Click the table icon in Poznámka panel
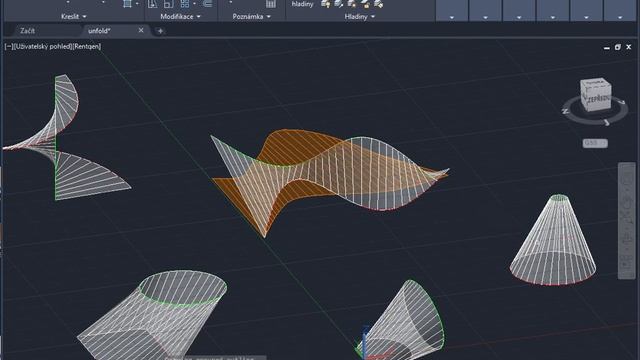 click(271, 4)
